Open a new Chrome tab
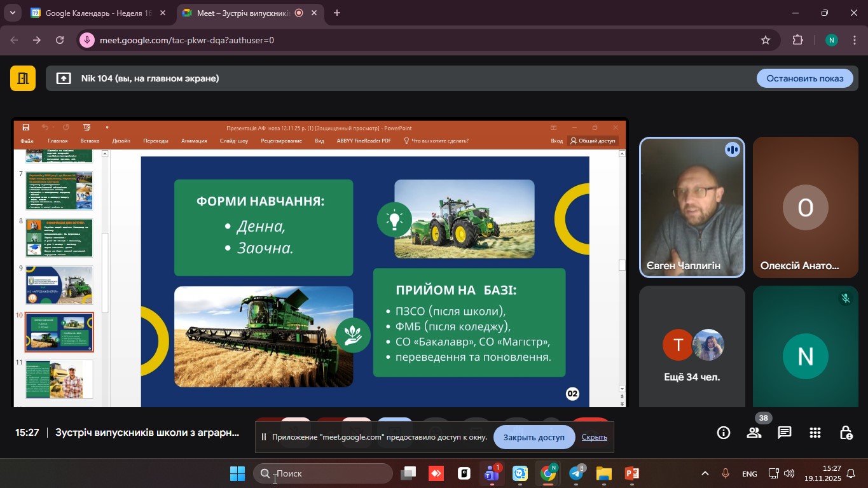The height and width of the screenshot is (488, 868). tap(337, 13)
